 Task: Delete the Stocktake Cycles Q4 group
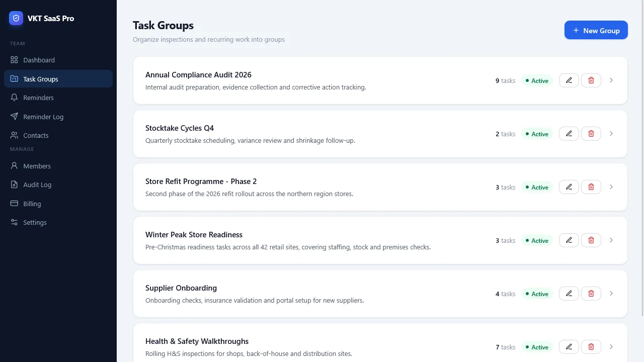(591, 134)
